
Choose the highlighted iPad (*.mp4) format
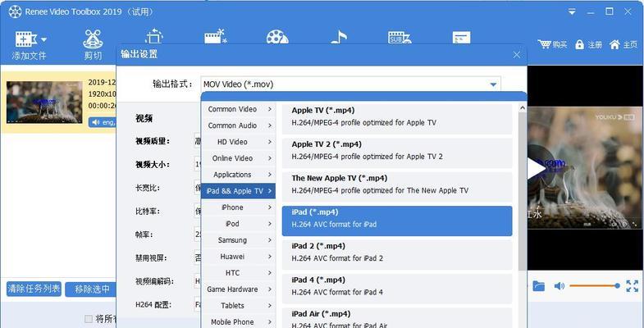pos(397,221)
